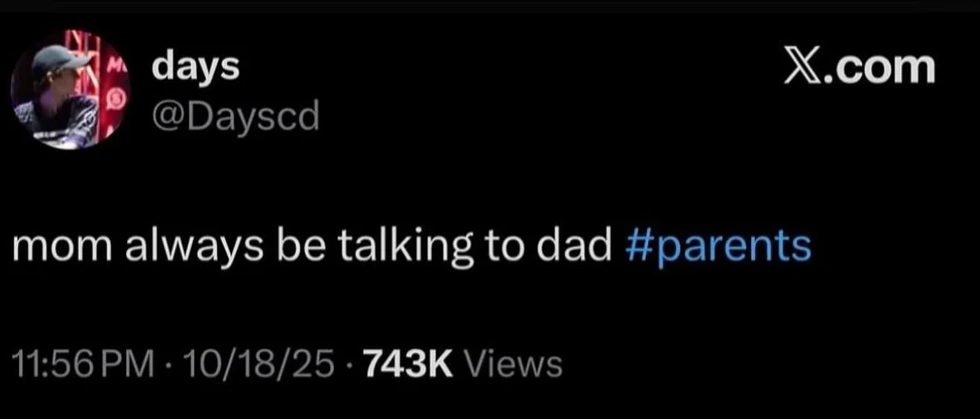Open the #parents hashtag link
This screenshot has height=419, width=980.
point(719,246)
